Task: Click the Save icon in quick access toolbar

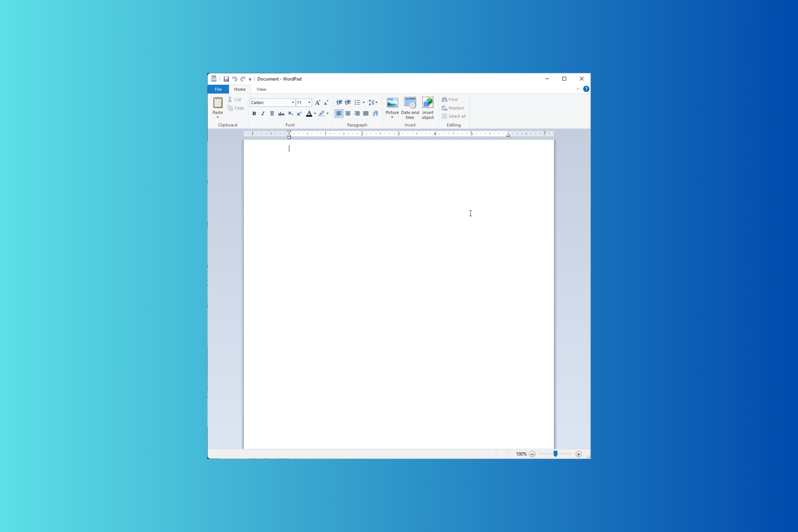Action: [x=226, y=79]
